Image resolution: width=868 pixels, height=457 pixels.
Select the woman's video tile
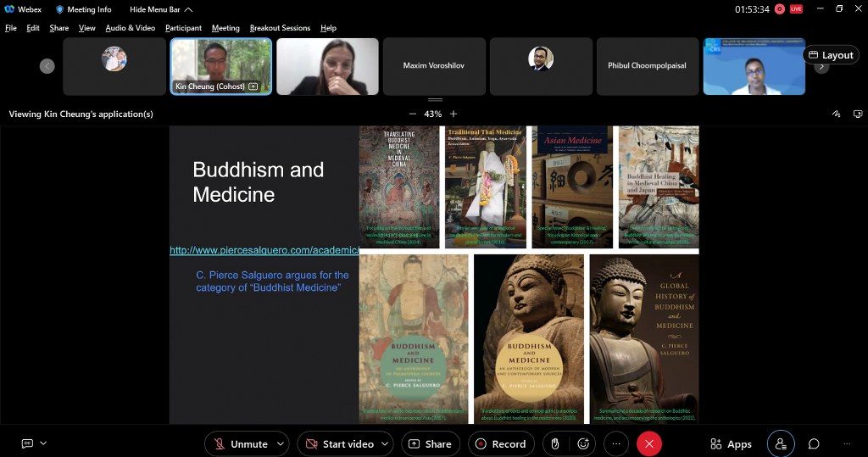coord(327,66)
